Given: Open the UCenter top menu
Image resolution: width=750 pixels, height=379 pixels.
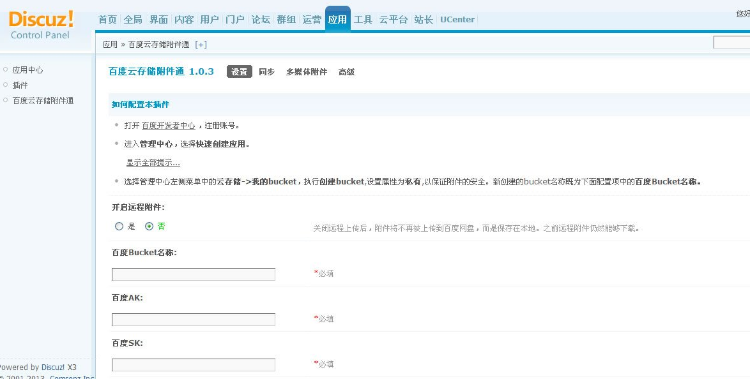Looking at the screenshot, I should coord(457,20).
